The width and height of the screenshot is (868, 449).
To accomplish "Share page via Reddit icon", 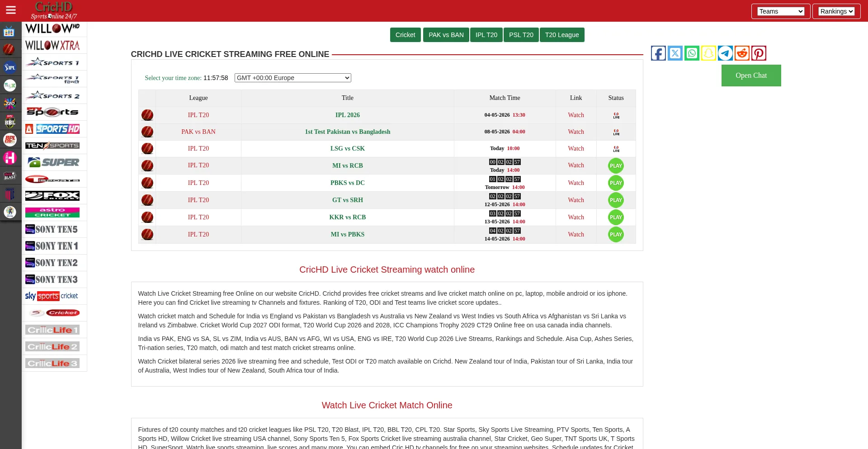I will click(742, 53).
